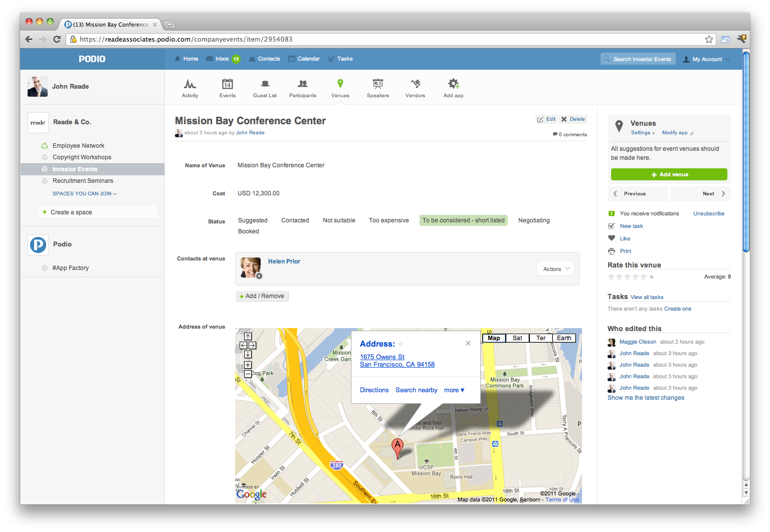Open the Show me the latest changes link

tap(646, 398)
